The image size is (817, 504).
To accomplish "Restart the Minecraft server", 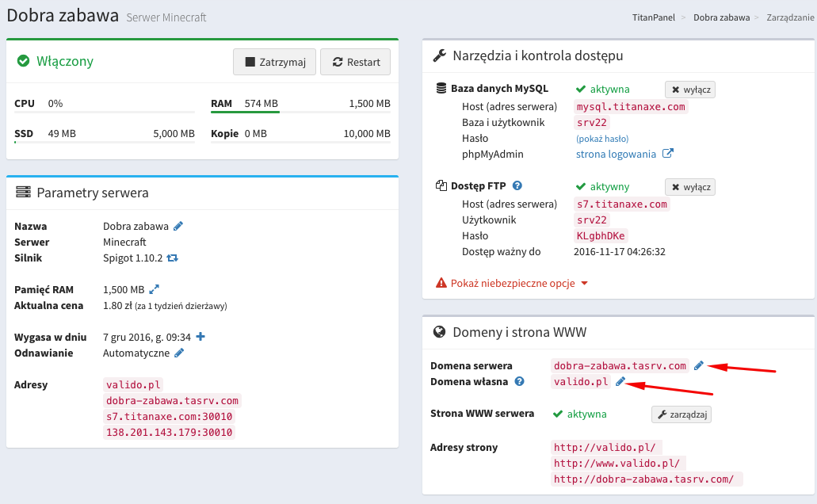I will (x=356, y=62).
